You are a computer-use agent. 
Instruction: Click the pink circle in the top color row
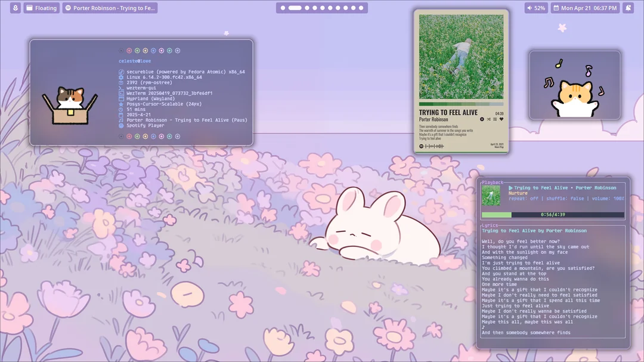point(162,51)
